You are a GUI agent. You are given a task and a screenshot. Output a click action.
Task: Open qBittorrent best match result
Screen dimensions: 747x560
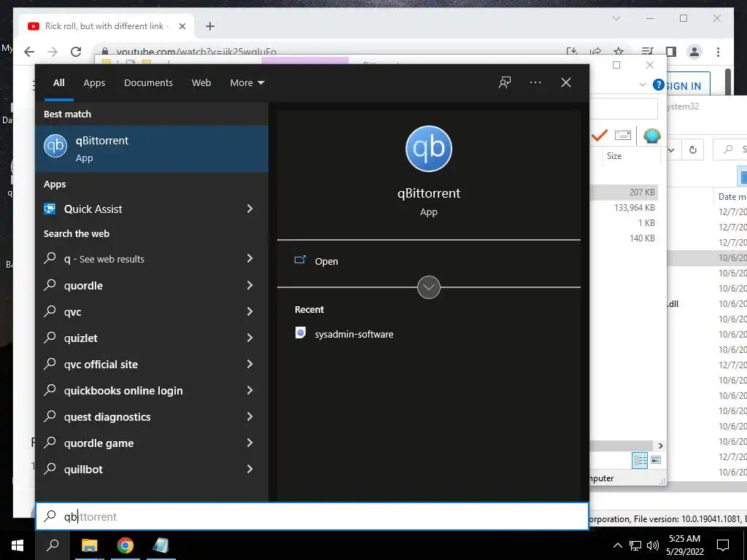click(152, 149)
